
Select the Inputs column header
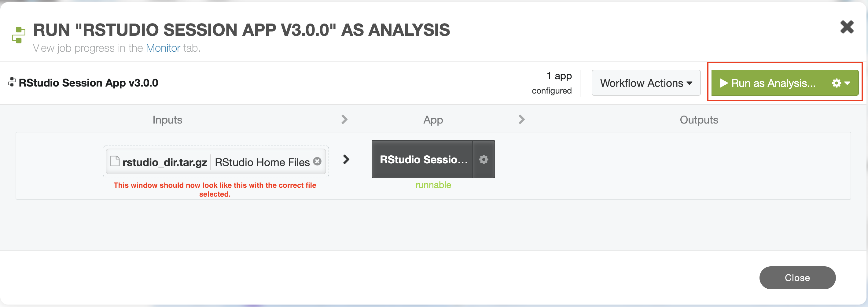167,120
